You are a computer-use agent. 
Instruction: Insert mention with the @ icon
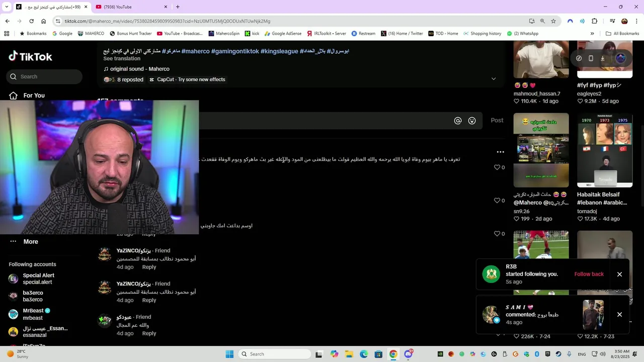458,121
